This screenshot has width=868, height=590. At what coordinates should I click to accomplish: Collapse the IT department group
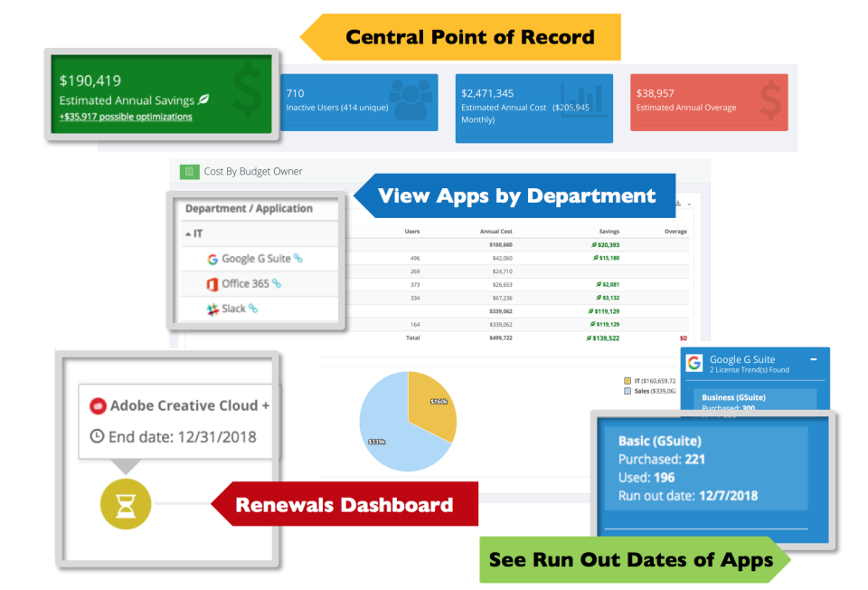tap(187, 233)
